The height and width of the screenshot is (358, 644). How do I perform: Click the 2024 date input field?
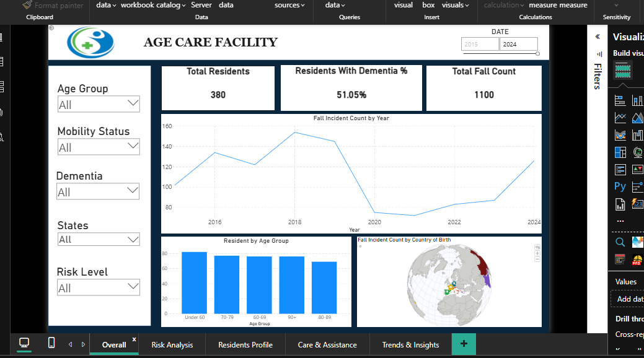(x=519, y=44)
